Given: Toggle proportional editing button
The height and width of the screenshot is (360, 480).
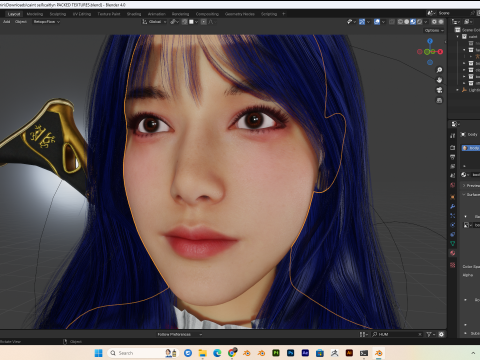Looking at the screenshot, I should (204, 22).
